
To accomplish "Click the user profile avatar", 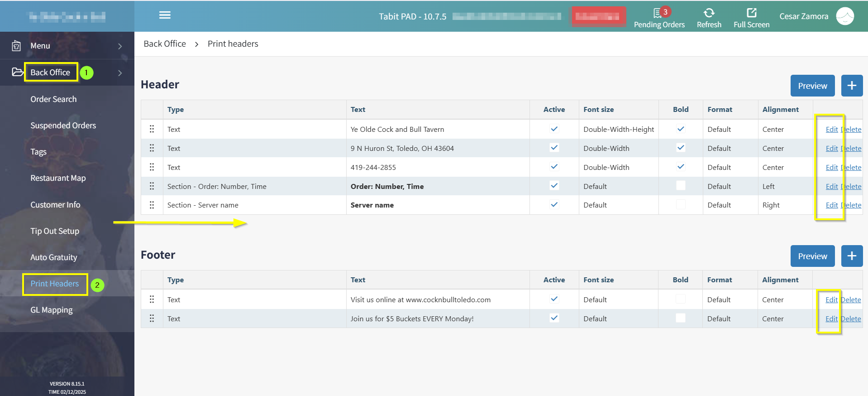I will pyautogui.click(x=844, y=16).
